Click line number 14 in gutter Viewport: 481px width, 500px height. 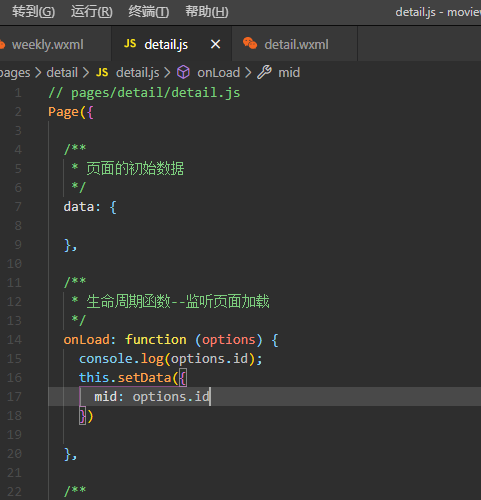14,340
